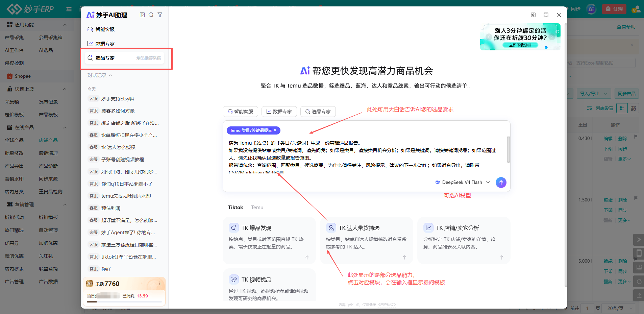Switch to the Tiktok tab
Screen dimensions: 644x314
tap(236, 208)
